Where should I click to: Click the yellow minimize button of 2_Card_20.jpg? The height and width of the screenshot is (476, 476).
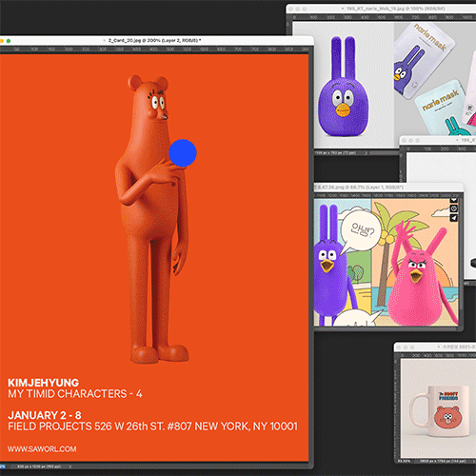click(x=2, y=41)
